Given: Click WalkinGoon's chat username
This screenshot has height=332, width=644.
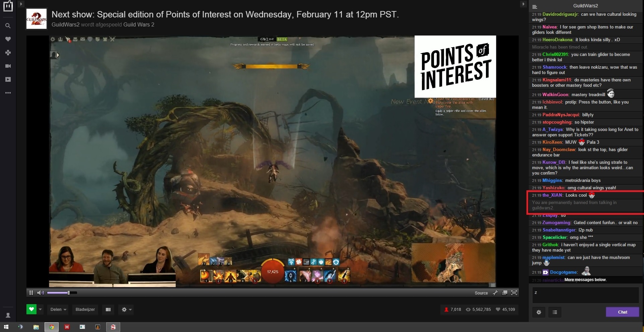Looking at the screenshot, I should pos(555,95).
